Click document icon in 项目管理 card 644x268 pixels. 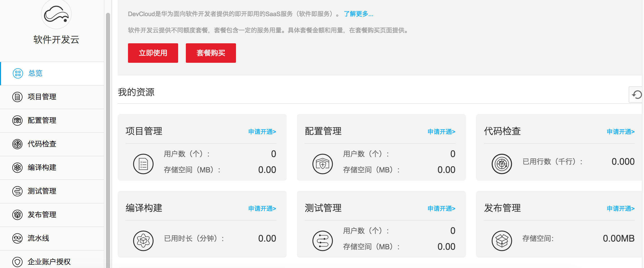click(143, 164)
